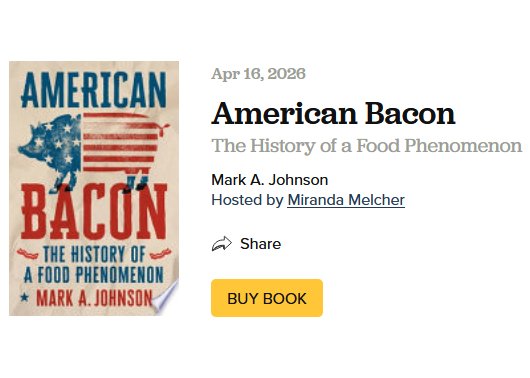This screenshot has height=378, width=530.
Task: Click the red-striped body of the pig
Action: coord(120,144)
